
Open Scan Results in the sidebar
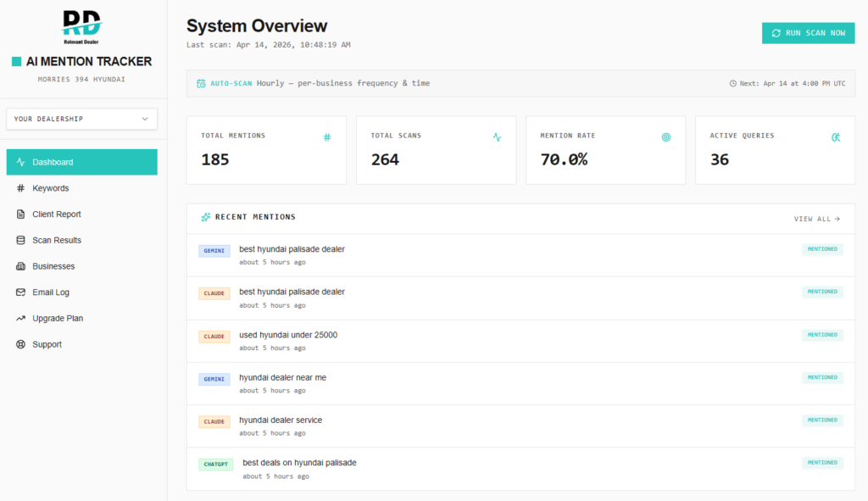57,241
